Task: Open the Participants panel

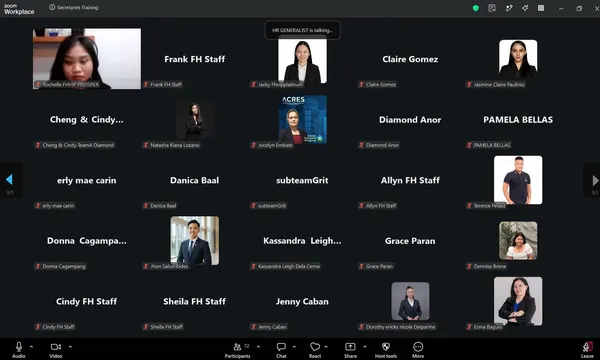Action: (x=237, y=349)
